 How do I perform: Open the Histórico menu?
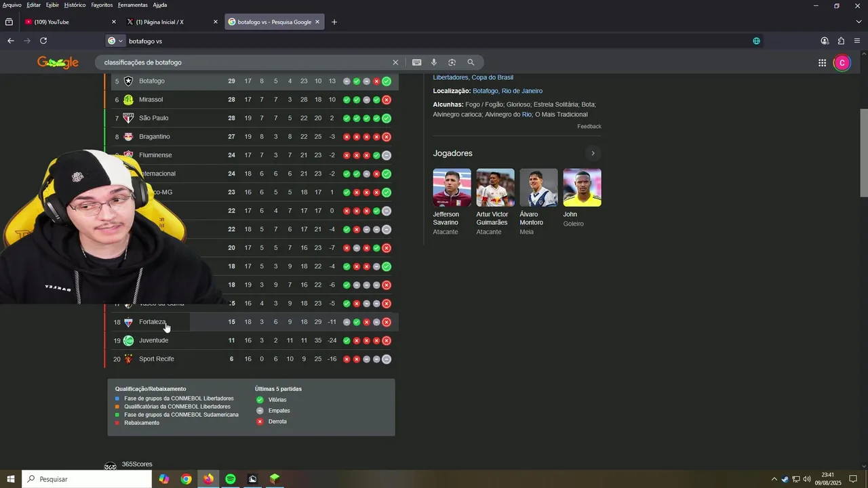tap(75, 5)
